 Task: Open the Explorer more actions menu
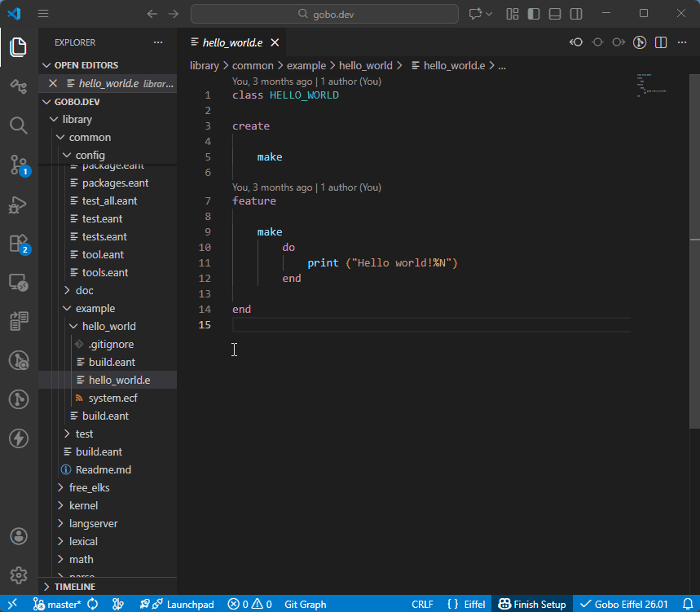point(160,42)
